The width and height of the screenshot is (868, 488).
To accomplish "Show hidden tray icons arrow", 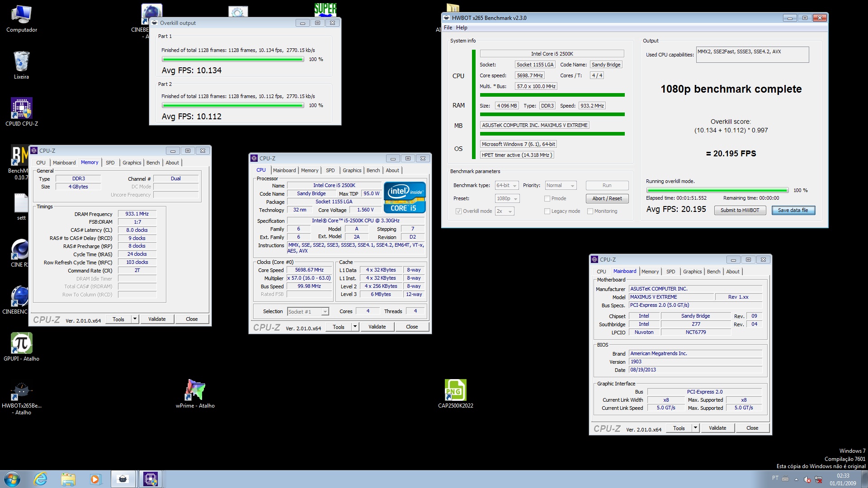I will click(796, 479).
